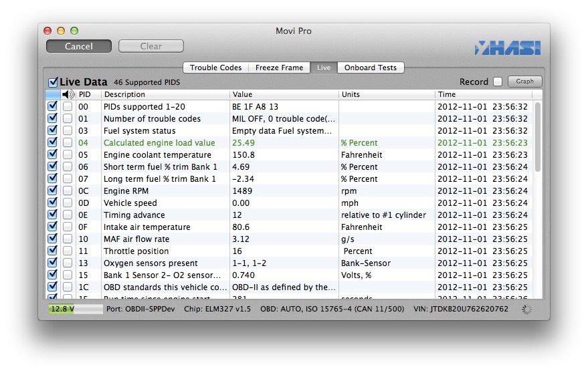Click the 46 Supported PIDS label
The width and height of the screenshot is (588, 373).
tap(147, 82)
